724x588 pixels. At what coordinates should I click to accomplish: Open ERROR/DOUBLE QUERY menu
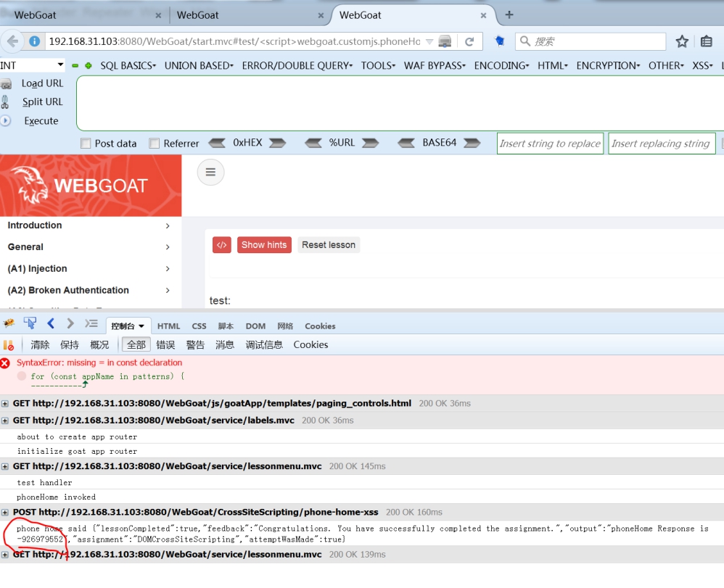pyautogui.click(x=297, y=65)
